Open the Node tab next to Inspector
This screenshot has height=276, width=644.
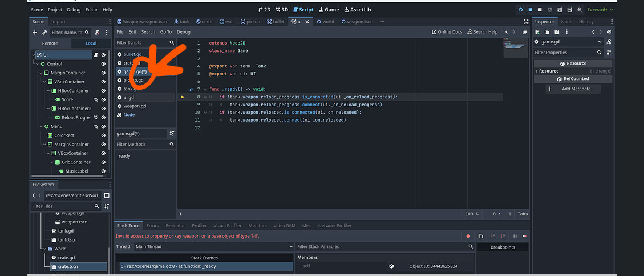566,22
